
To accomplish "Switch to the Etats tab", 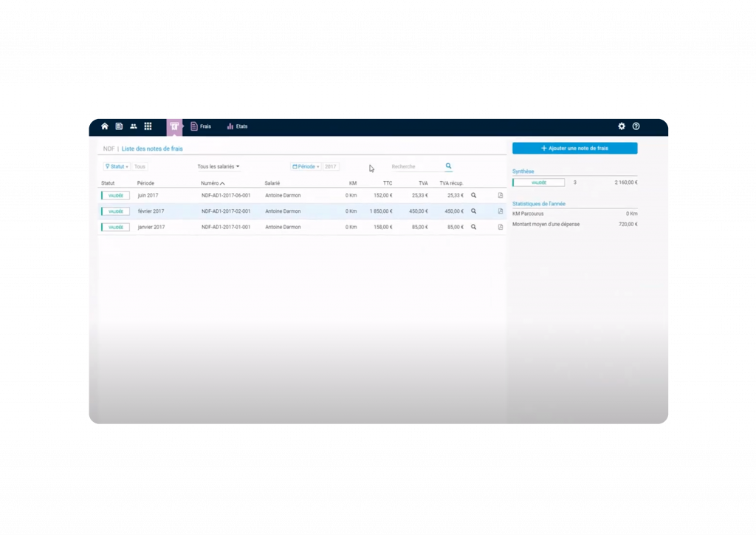I will tap(237, 126).
